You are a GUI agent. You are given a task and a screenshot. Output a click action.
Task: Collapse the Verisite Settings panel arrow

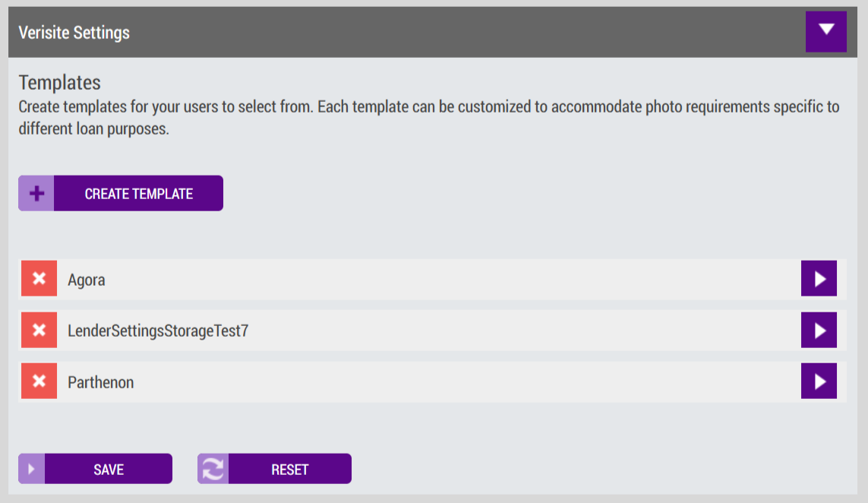pyautogui.click(x=826, y=32)
